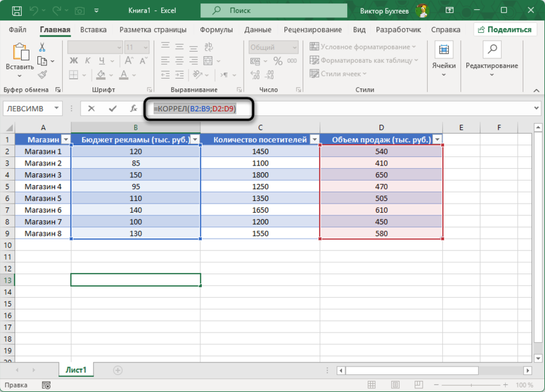Select the Format Painter brush icon
Image resolution: width=545 pixels, height=392 pixels.
pos(43,75)
